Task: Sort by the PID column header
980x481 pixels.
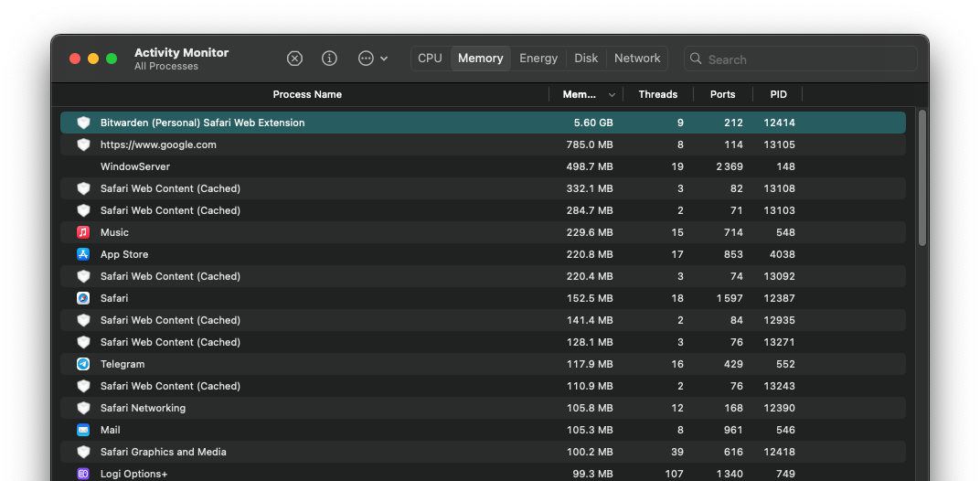Action: (x=778, y=94)
